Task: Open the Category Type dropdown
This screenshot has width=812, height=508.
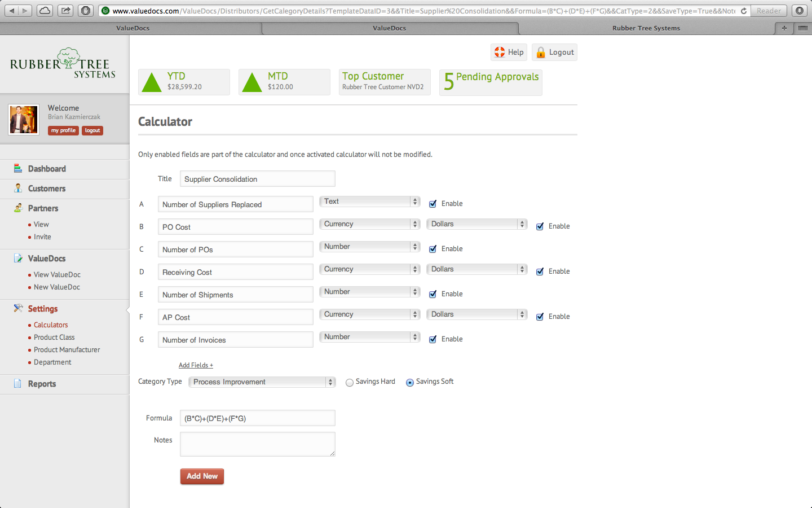Action: click(x=262, y=382)
